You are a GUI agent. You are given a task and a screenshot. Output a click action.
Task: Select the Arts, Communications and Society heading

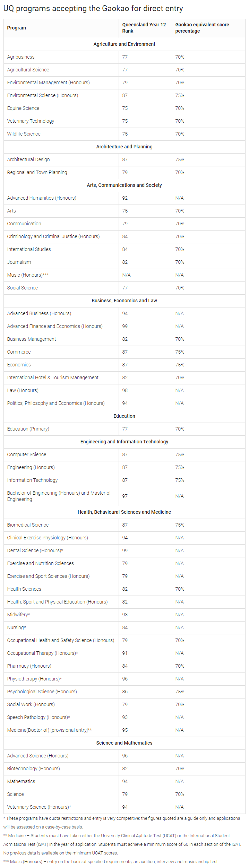click(x=124, y=185)
